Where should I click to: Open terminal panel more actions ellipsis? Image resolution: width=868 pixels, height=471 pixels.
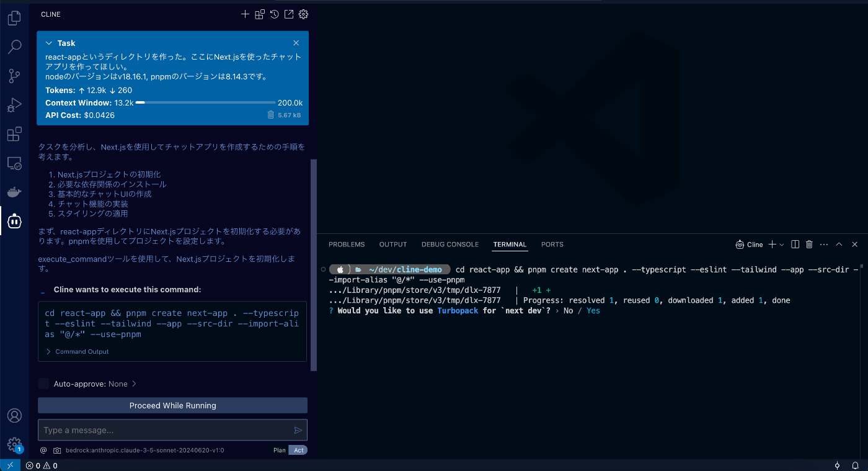pos(824,244)
